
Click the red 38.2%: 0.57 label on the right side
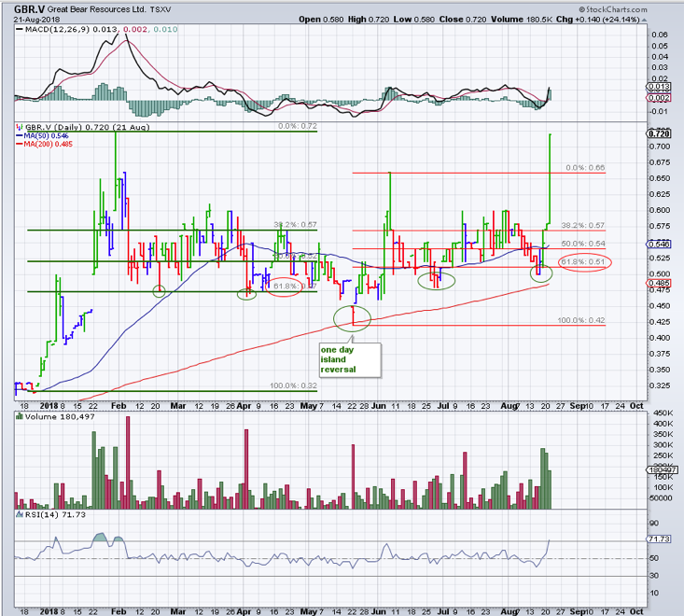(583, 225)
